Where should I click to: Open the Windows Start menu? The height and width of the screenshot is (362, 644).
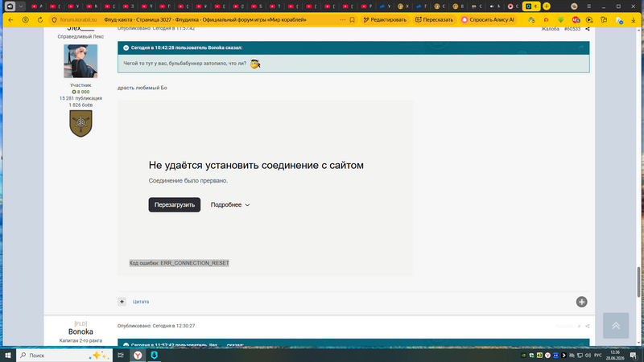[8, 355]
